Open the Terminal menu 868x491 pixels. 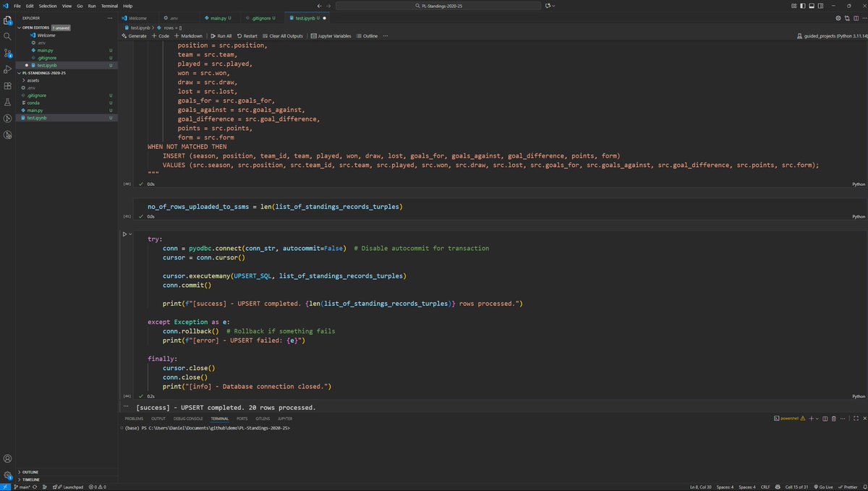(x=109, y=6)
